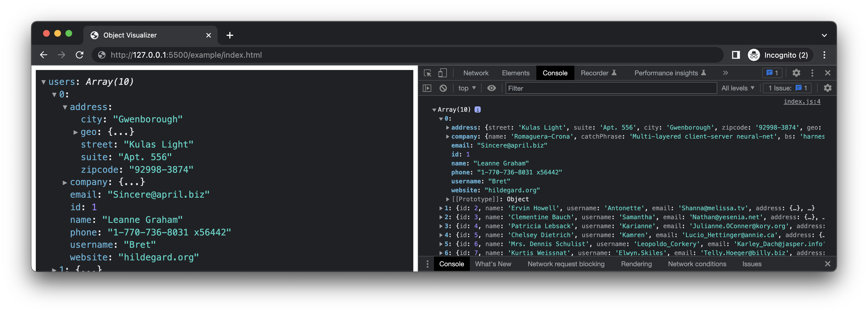Open the index.js:4 source link
Image resolution: width=868 pixels, height=313 pixels.
click(x=802, y=102)
